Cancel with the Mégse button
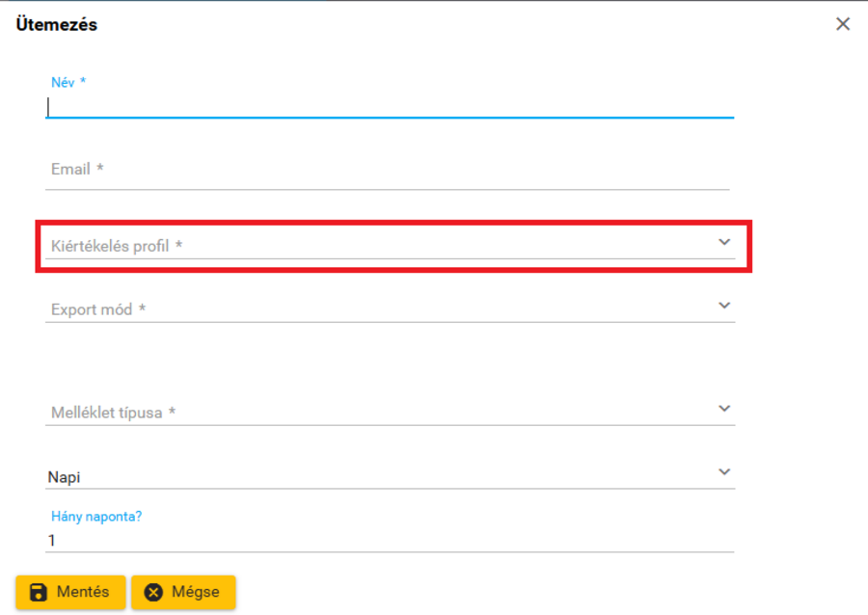The image size is (868, 615). click(x=183, y=592)
